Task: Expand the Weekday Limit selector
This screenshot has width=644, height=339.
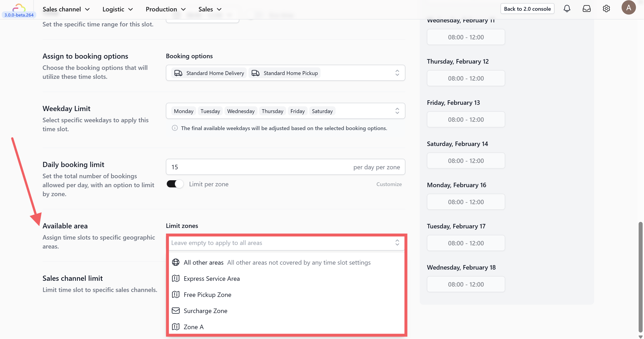Action: pyautogui.click(x=397, y=111)
